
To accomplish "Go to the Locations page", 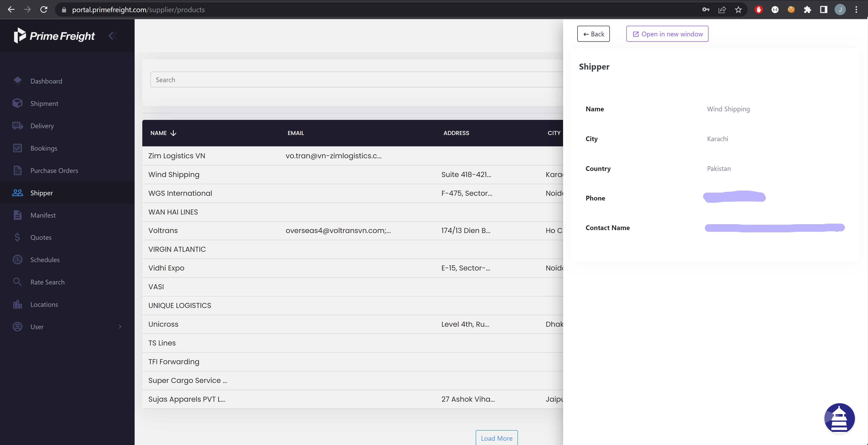I will (44, 305).
